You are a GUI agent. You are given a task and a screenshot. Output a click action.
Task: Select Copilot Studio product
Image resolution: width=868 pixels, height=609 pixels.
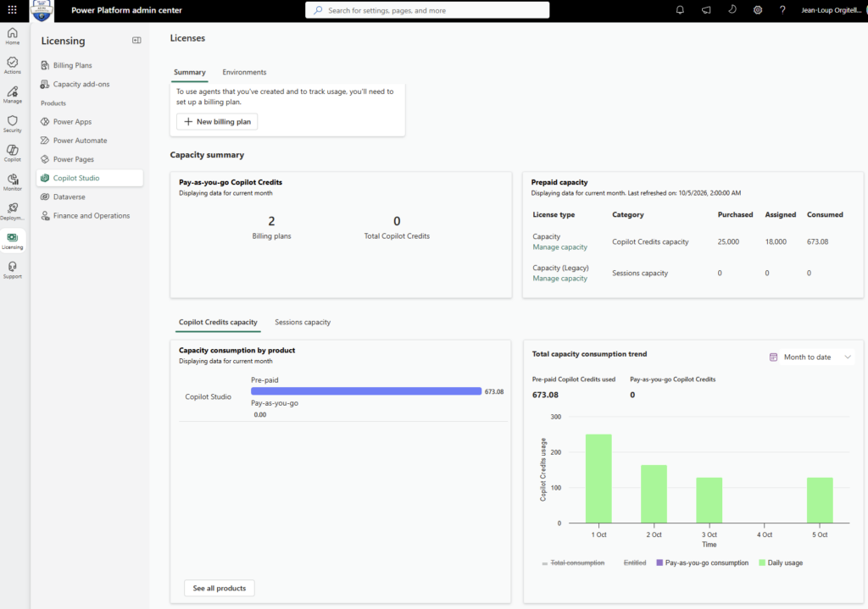[x=90, y=178]
